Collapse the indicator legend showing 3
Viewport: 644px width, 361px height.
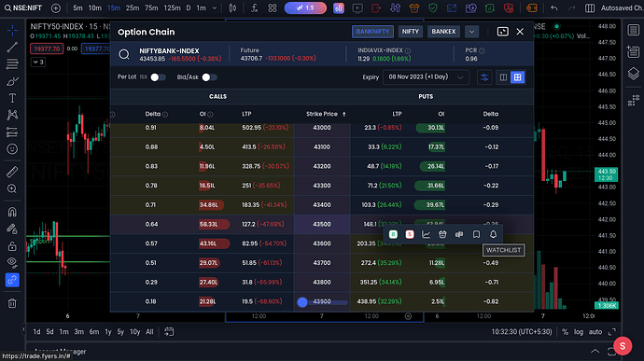tap(37, 62)
